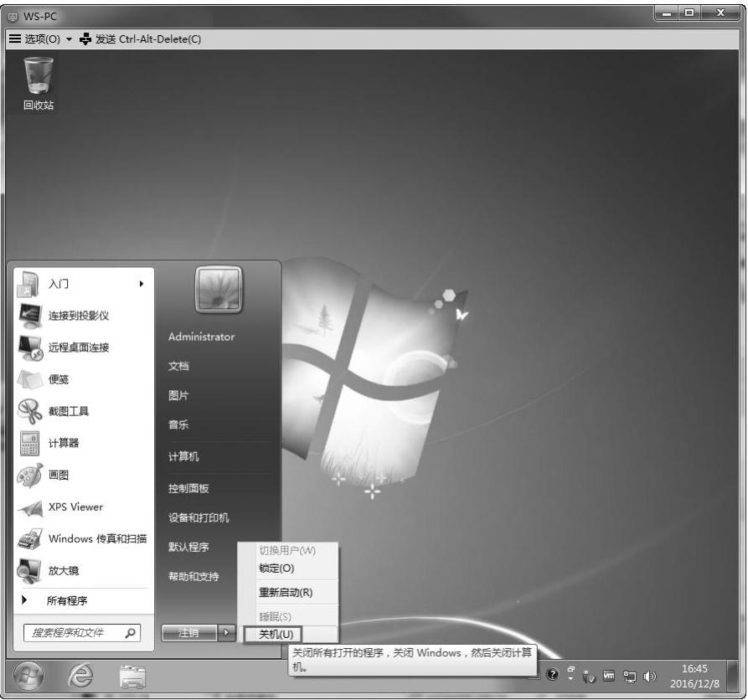The width and height of the screenshot is (748, 700).
Task: Click the 放大镜 magnifier icon
Action: coord(29,571)
